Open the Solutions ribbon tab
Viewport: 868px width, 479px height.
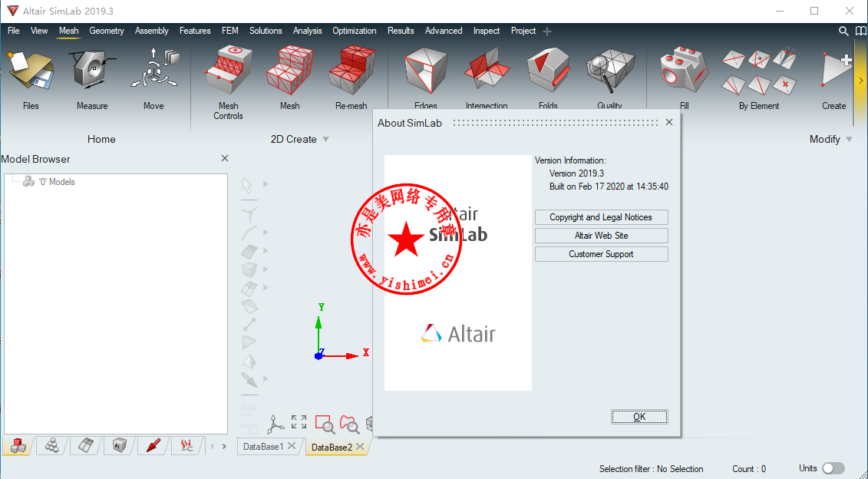click(266, 31)
